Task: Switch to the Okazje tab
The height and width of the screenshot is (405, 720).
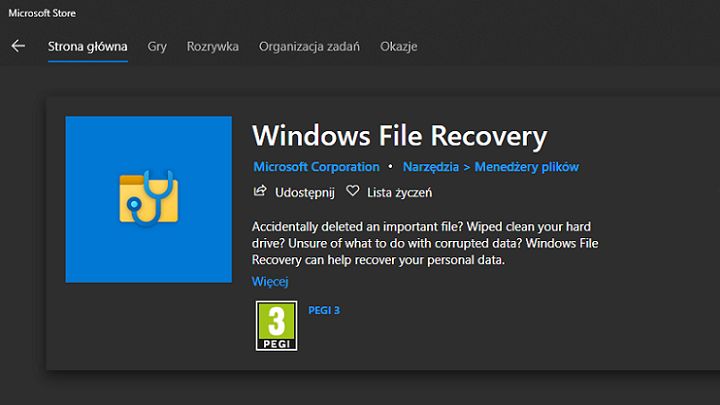Action: click(399, 46)
